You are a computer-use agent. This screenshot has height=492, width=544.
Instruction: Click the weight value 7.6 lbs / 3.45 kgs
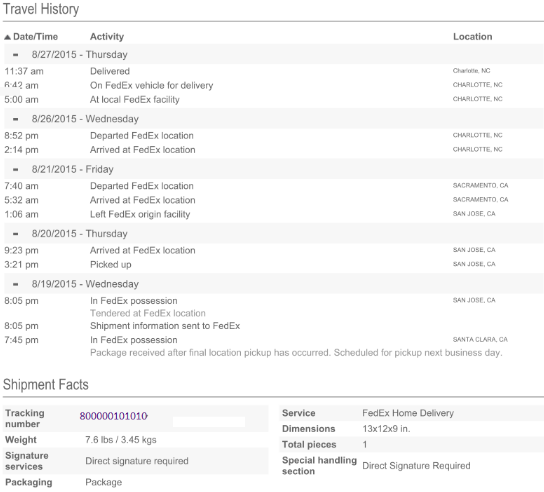click(x=121, y=440)
